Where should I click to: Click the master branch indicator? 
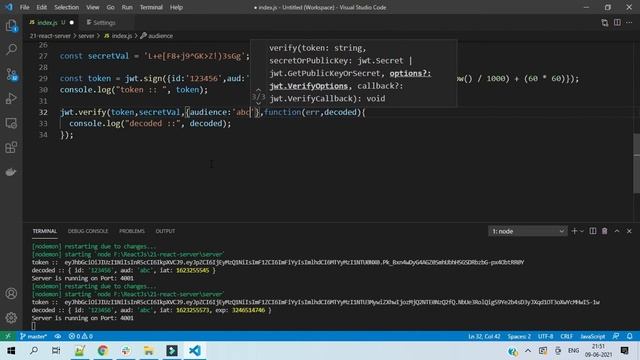tap(33, 336)
